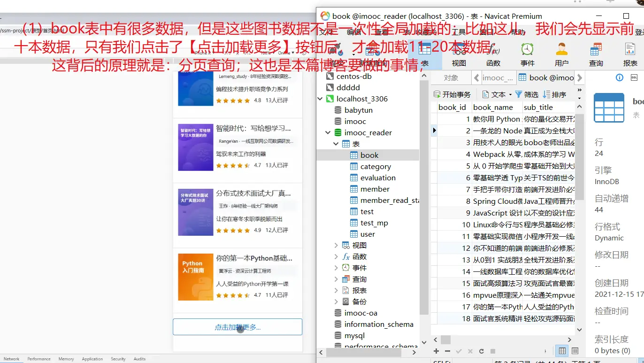Open the 查询 (Query) toolbar icon

596,54
